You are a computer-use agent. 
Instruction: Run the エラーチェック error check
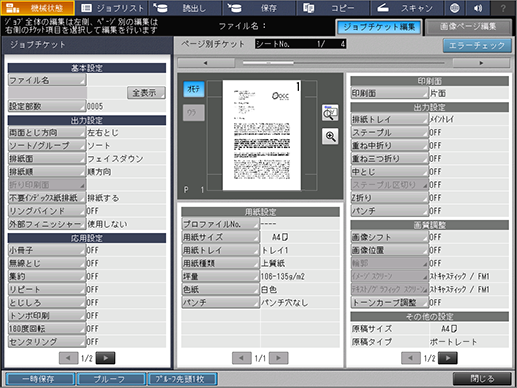477,45
